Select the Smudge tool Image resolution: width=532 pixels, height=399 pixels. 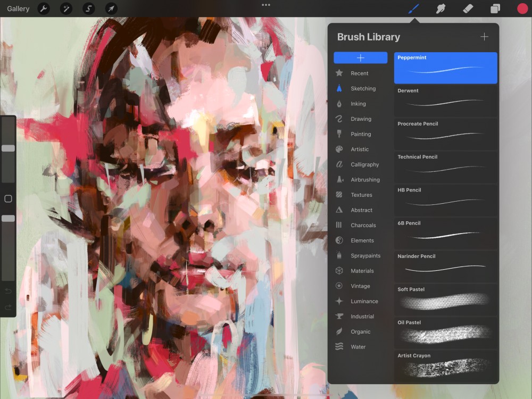click(x=440, y=9)
